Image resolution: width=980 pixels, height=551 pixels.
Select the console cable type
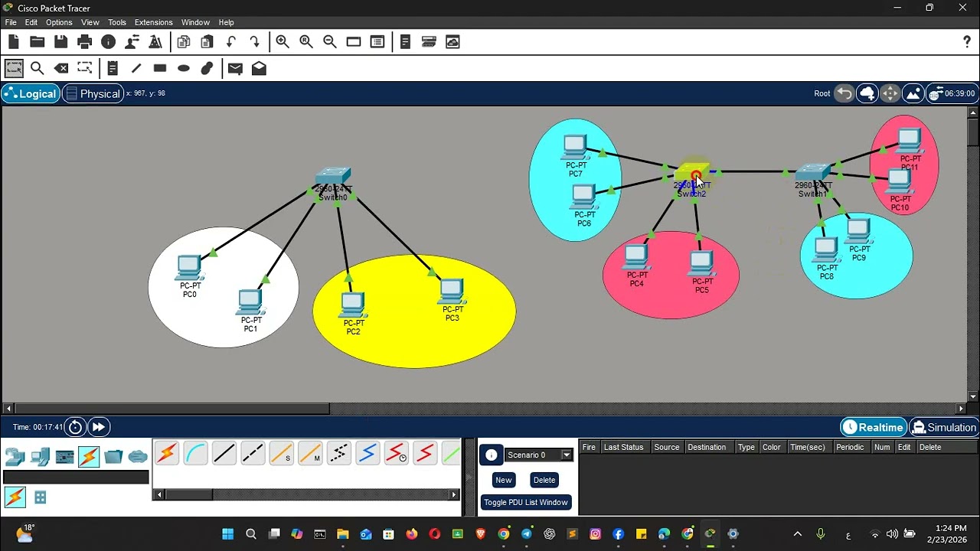coord(195,454)
